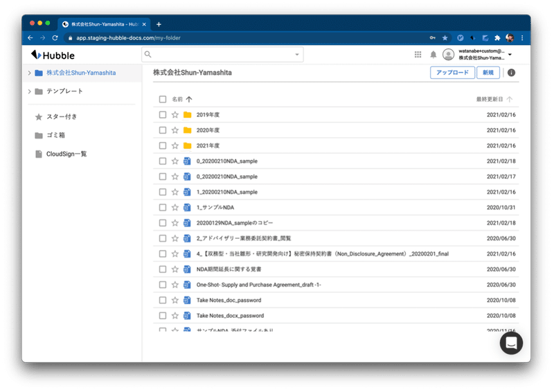Click the 2021年度 folder icon
554x392 pixels.
point(187,145)
